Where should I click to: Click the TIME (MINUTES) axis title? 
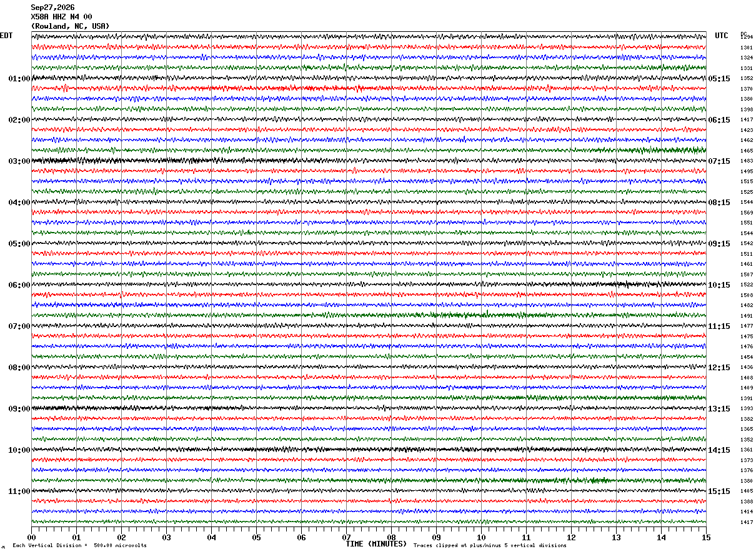[376, 544]
